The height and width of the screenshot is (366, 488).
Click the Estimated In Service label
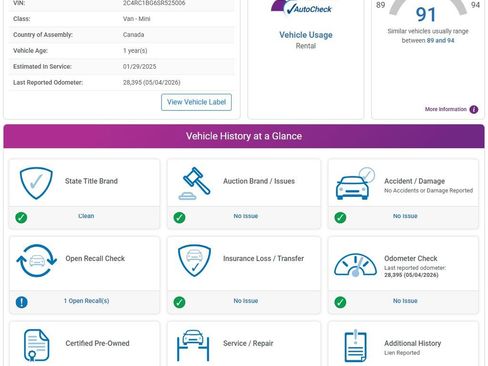coord(42,67)
